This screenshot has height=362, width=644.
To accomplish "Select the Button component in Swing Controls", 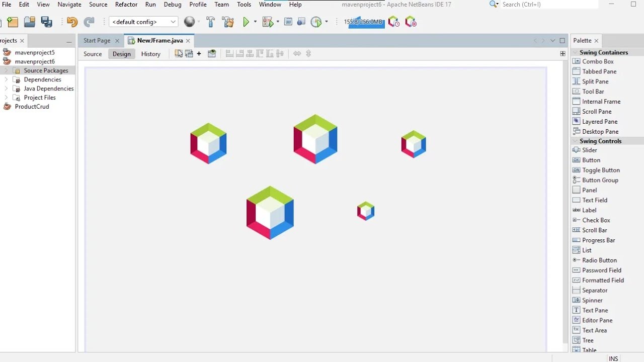I will click(591, 160).
